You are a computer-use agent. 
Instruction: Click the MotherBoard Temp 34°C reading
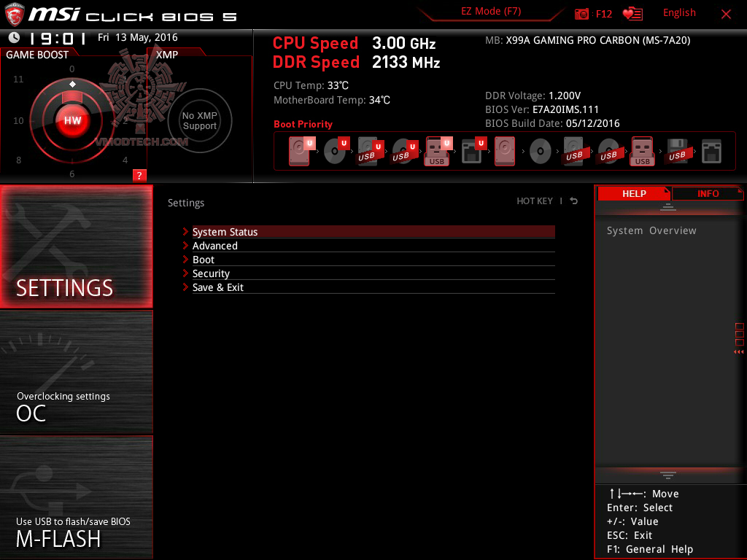(x=332, y=100)
